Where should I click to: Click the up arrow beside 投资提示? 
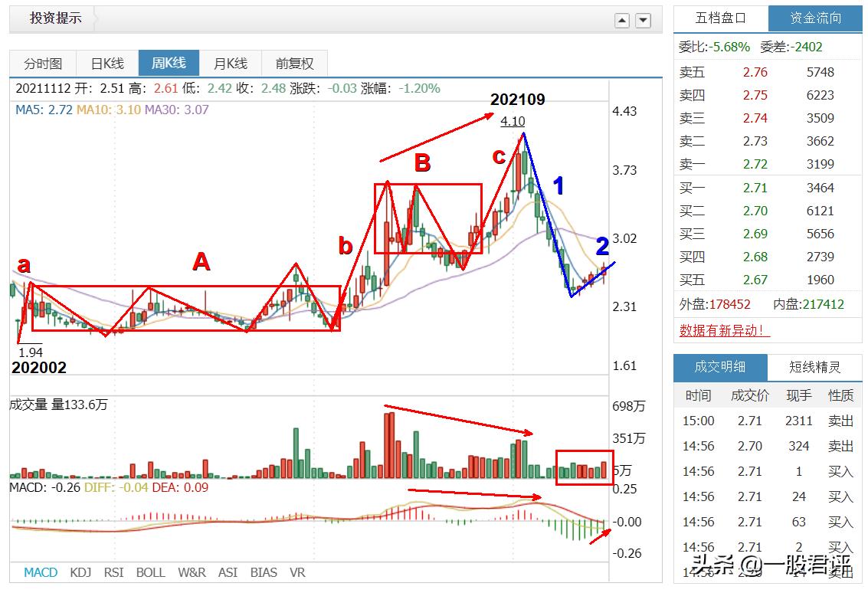[622, 19]
